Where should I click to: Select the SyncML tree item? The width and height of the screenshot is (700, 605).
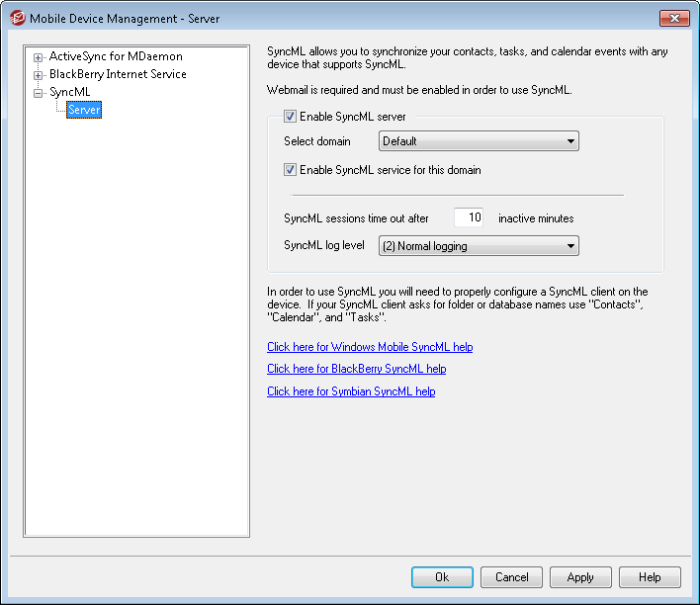[x=70, y=92]
